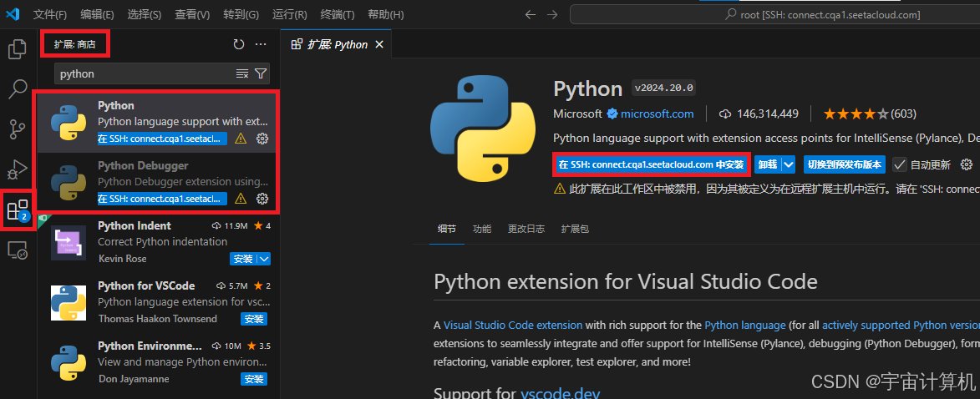
Task: Install Python Debugger in SSH from list
Action: 163,199
